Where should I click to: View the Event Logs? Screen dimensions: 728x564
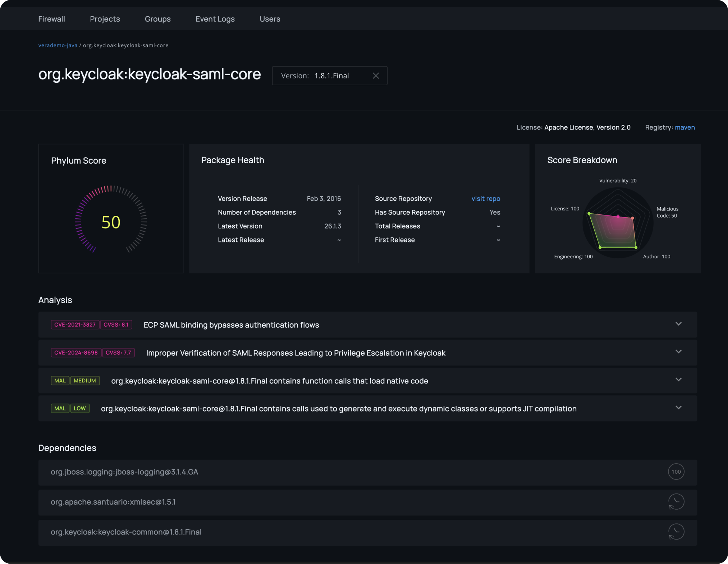(215, 19)
